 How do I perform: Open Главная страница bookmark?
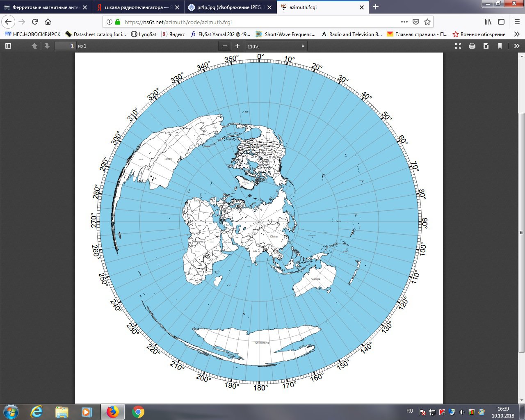[418, 34]
